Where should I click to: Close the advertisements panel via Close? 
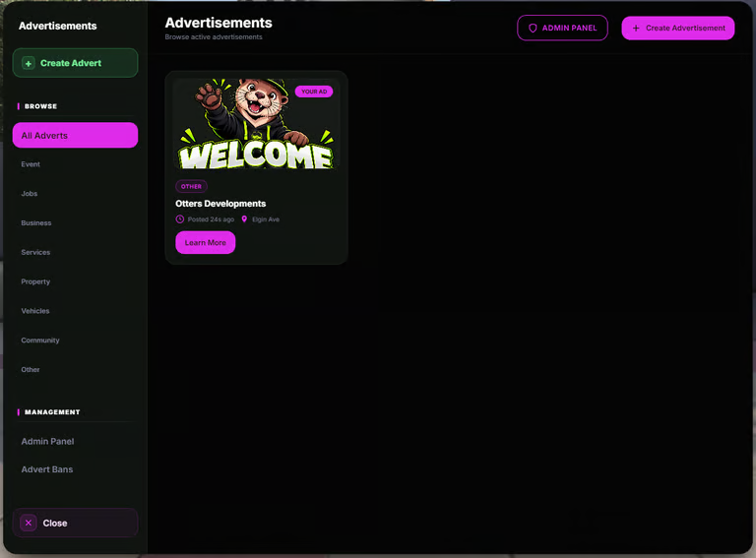75,523
